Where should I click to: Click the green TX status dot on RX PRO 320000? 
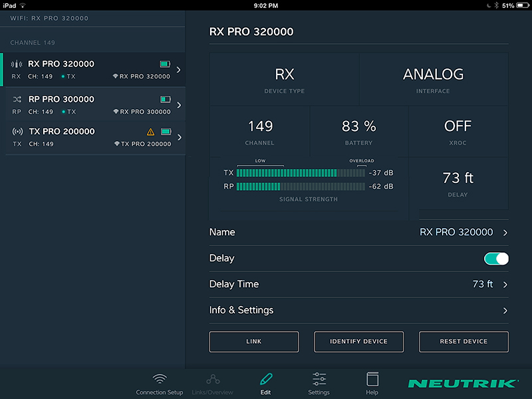(x=63, y=76)
